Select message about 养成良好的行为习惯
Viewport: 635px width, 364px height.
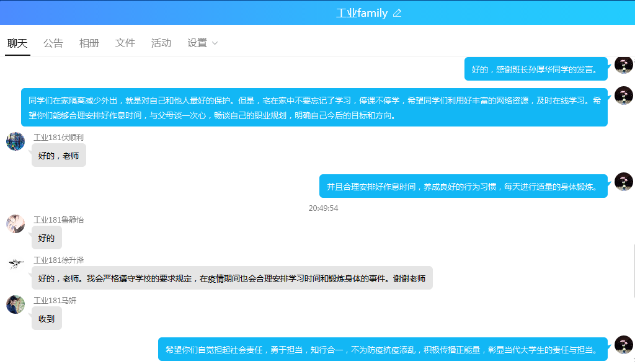coord(463,186)
